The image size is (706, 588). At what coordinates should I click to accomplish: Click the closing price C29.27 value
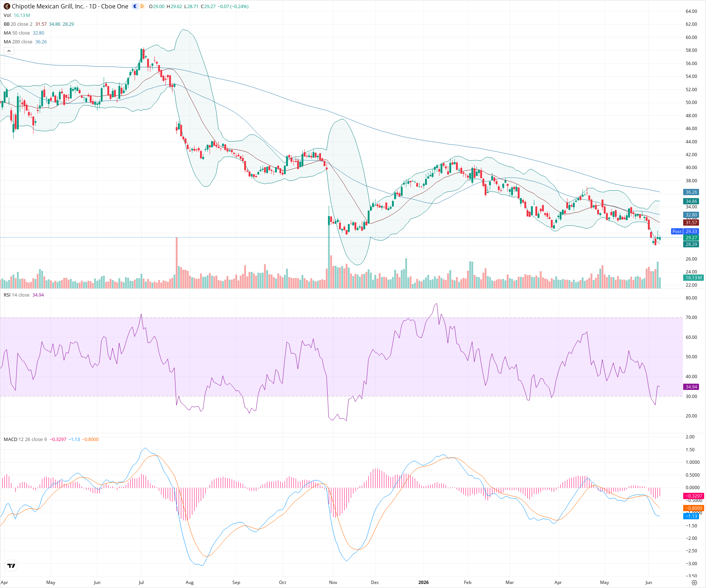click(208, 7)
